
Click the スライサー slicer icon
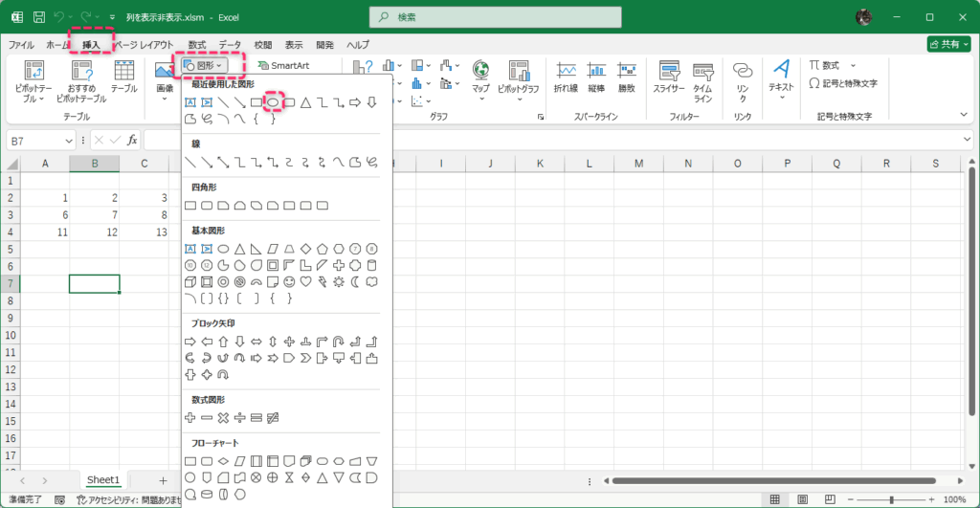click(x=668, y=77)
